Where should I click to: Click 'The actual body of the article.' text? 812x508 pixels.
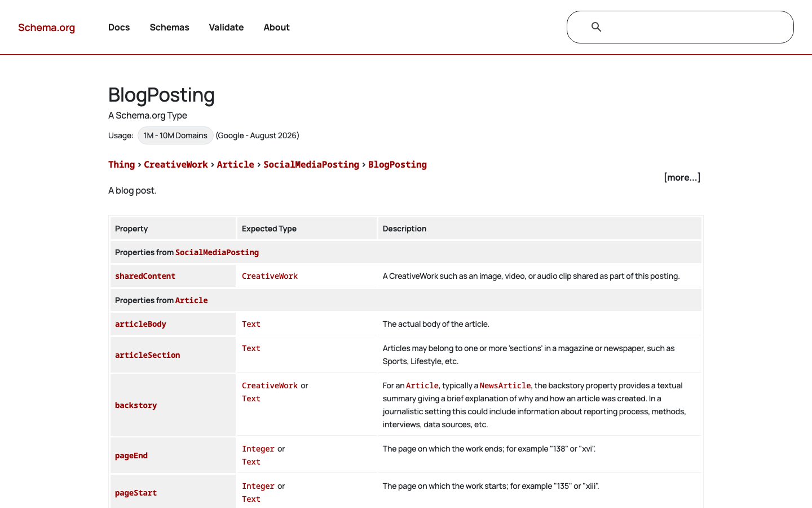click(436, 324)
